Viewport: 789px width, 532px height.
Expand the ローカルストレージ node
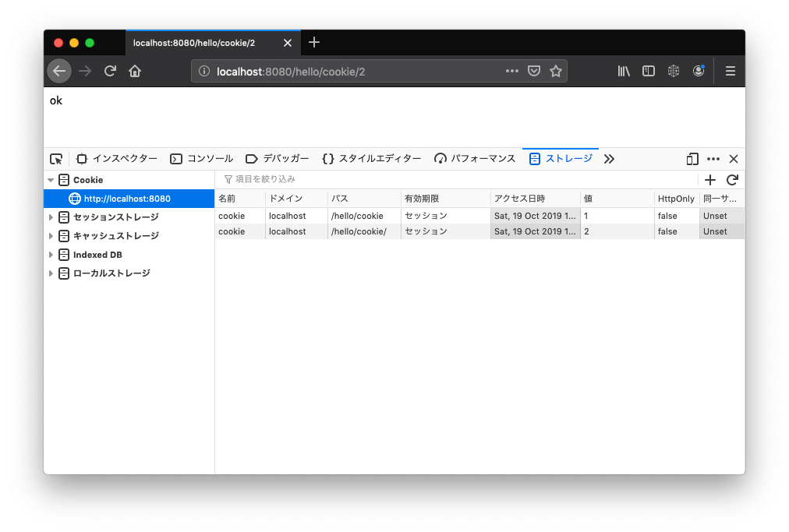pos(51,273)
